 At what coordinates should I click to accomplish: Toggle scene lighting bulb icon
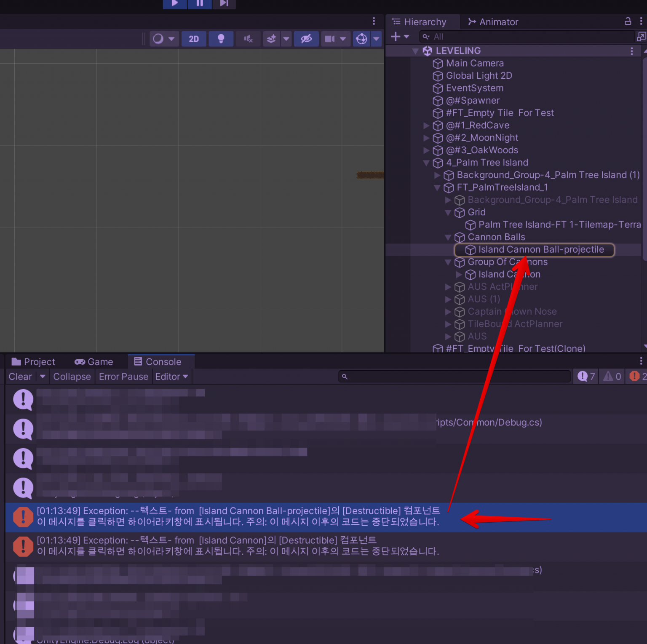(x=221, y=39)
